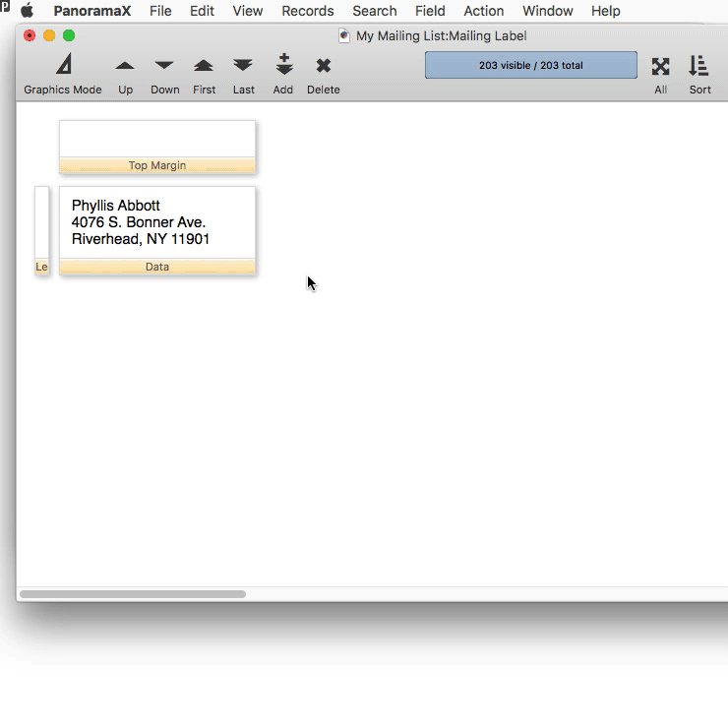728x728 pixels.
Task: Open the Window menu
Action: pos(547,11)
